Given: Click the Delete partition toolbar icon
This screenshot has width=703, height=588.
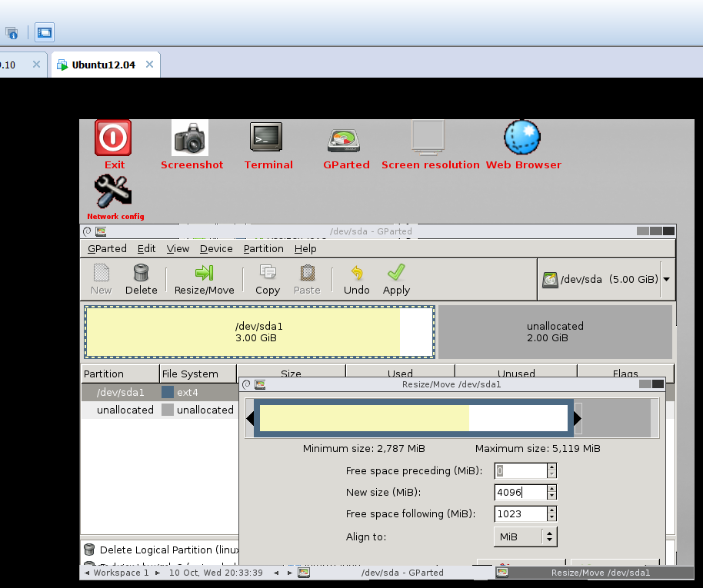Looking at the screenshot, I should click(141, 279).
